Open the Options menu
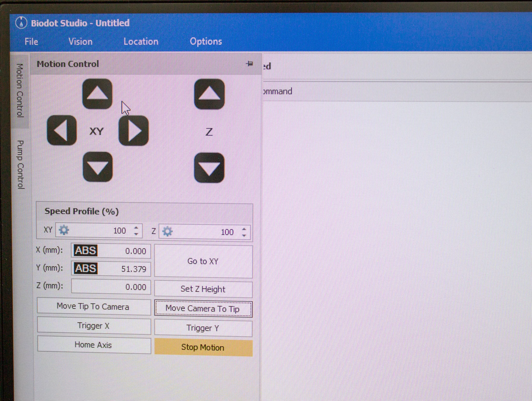The width and height of the screenshot is (532, 401). pos(206,41)
